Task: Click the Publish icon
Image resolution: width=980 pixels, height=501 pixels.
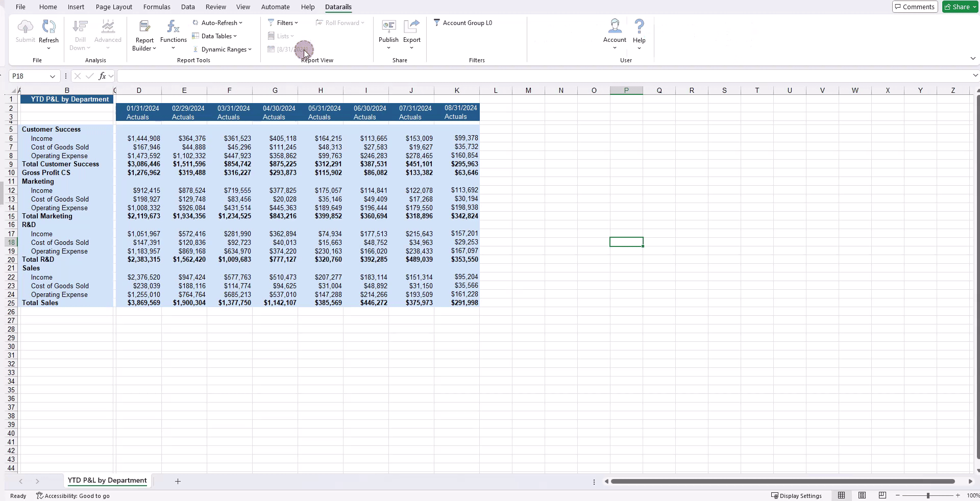Action: tap(388, 27)
